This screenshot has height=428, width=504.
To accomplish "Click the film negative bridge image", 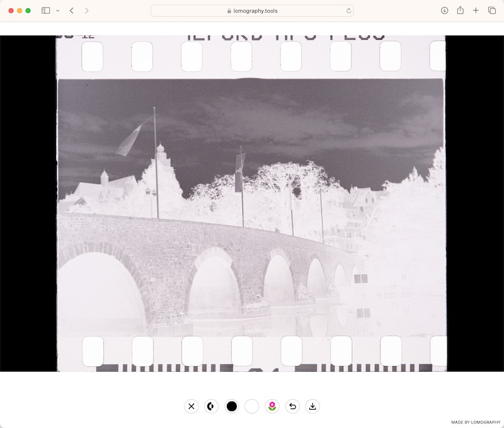I will pyautogui.click(x=251, y=204).
